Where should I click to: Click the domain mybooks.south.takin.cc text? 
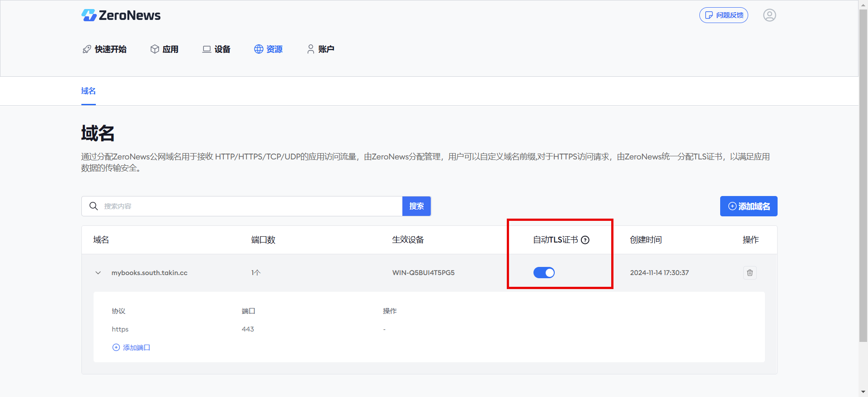tap(150, 273)
